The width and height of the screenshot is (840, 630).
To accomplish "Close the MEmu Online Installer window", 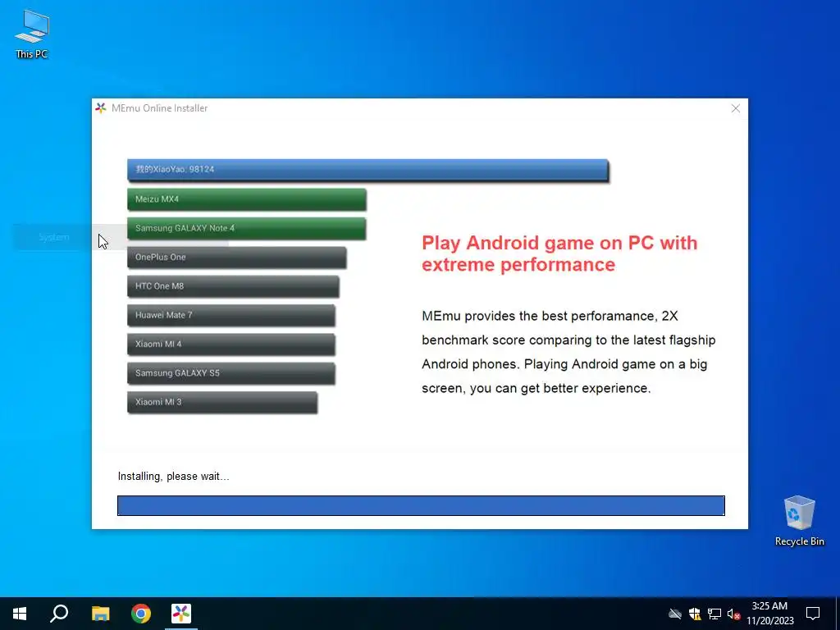I will click(736, 108).
